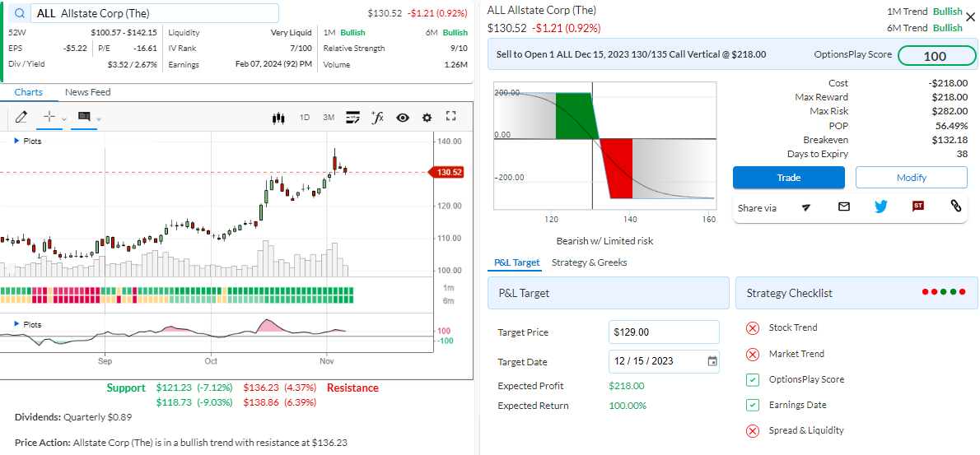Close the trade panel with X
The height and width of the screenshot is (455, 980).
point(970,17)
